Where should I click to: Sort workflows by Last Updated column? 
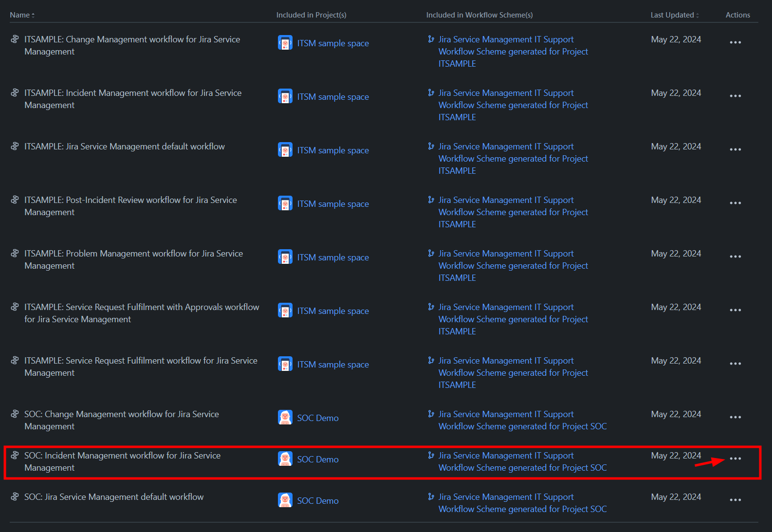[675, 15]
